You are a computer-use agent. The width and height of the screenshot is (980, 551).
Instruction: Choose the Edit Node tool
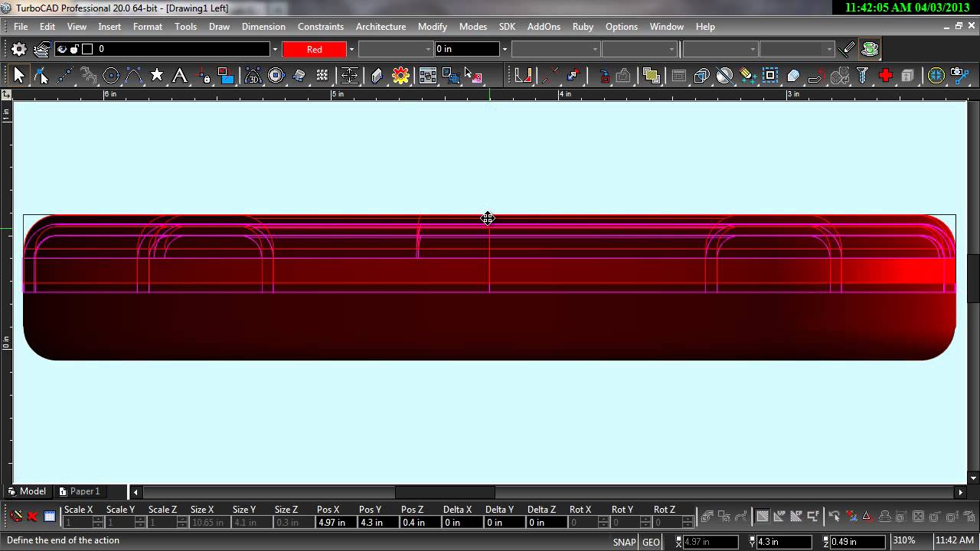coord(41,75)
